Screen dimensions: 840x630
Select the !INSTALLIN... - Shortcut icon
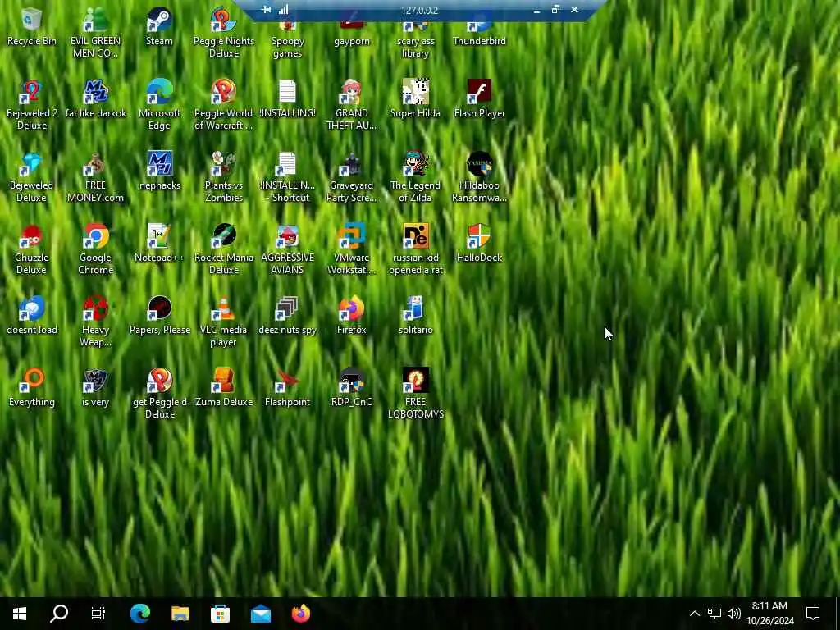[287, 177]
